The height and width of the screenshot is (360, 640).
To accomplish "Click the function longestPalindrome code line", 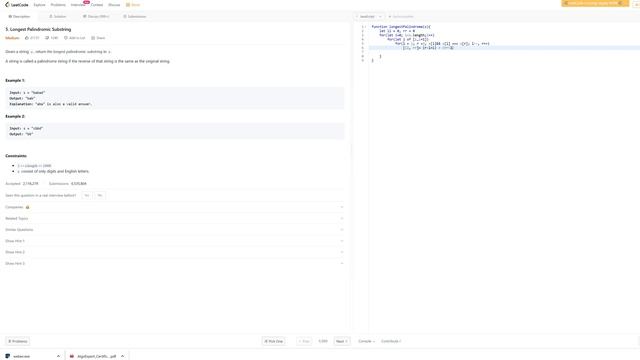I will click(401, 27).
